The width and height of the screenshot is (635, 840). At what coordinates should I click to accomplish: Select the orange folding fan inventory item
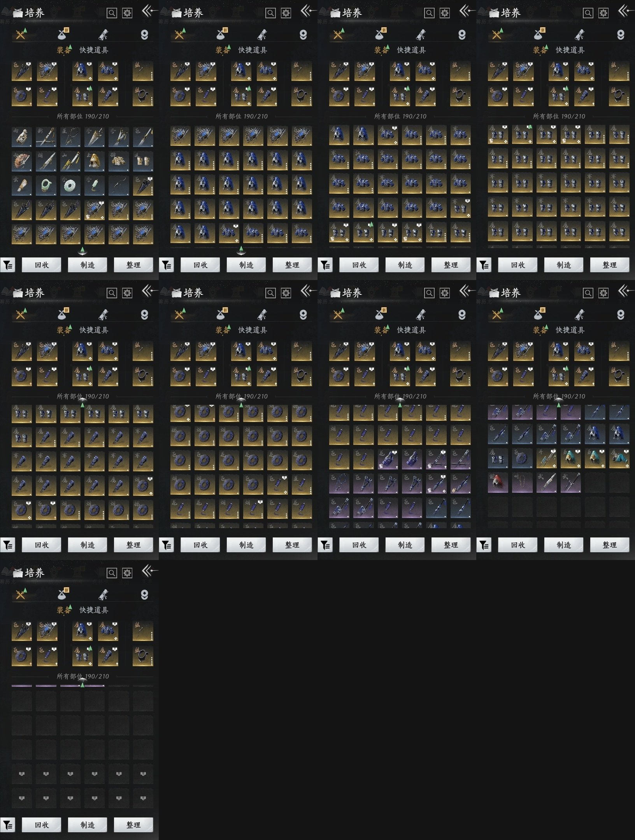[21, 161]
